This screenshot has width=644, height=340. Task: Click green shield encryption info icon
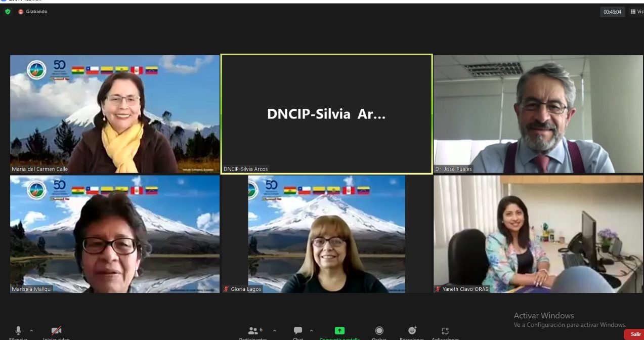(x=8, y=12)
